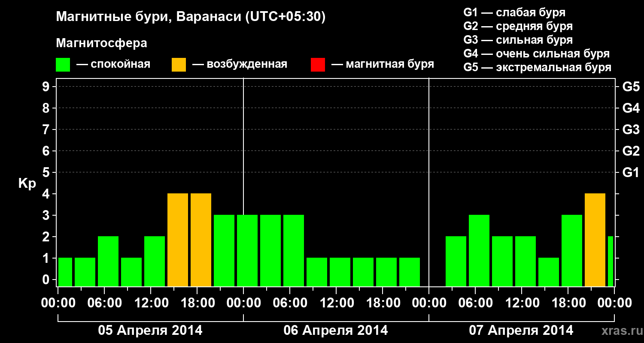The width and height of the screenshot is (644, 343).
Task: Click the 'G4 — очень сильная буря' legend line
Action: click(x=537, y=54)
